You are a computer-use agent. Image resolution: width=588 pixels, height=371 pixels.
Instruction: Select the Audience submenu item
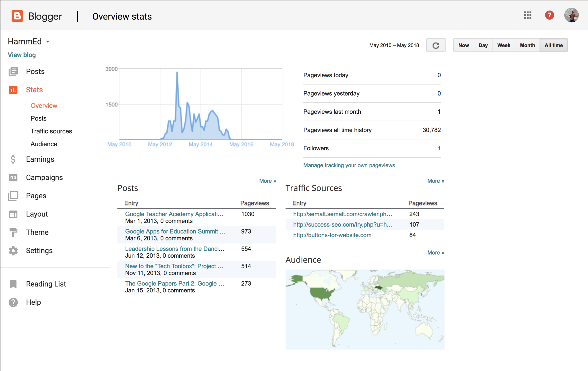click(44, 144)
